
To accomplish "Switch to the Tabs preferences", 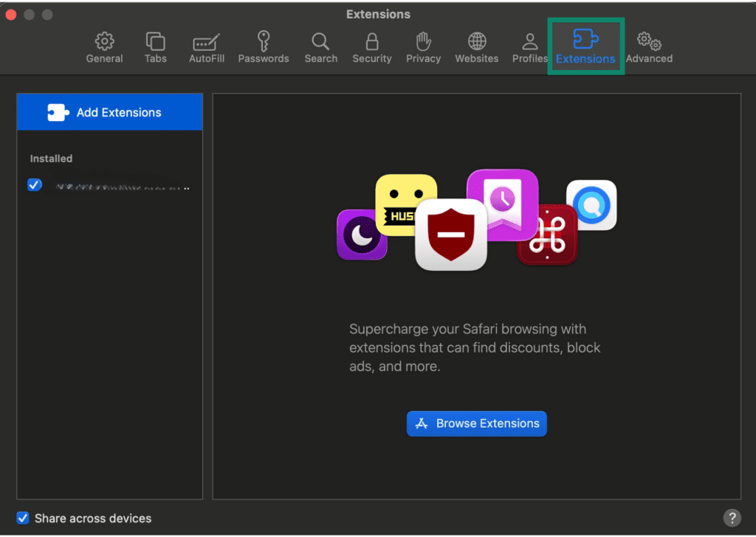I will pos(155,47).
